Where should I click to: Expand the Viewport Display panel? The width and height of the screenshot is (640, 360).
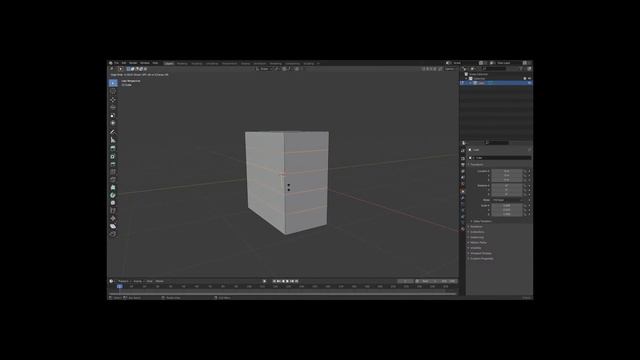pos(480,253)
